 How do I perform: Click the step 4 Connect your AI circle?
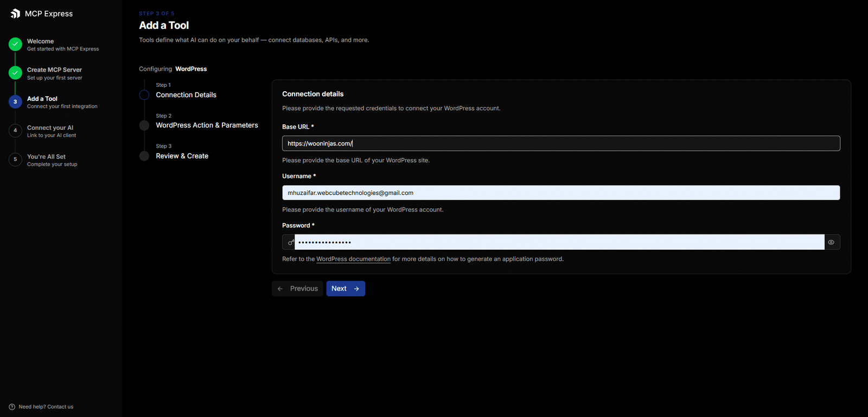[x=15, y=130]
